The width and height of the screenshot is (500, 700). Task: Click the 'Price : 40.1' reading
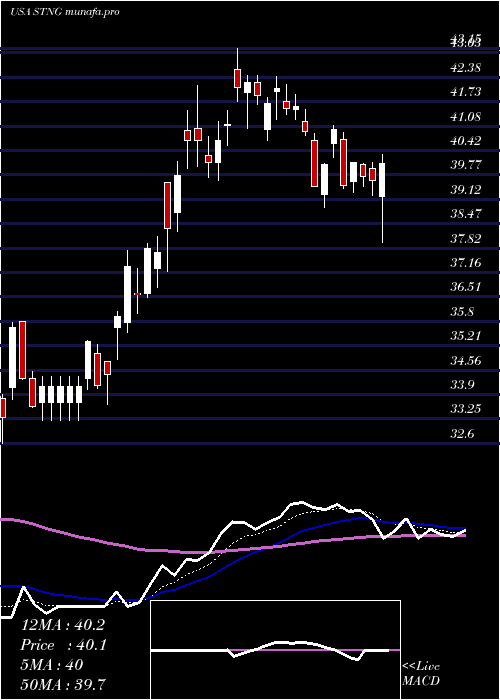click(x=63, y=645)
